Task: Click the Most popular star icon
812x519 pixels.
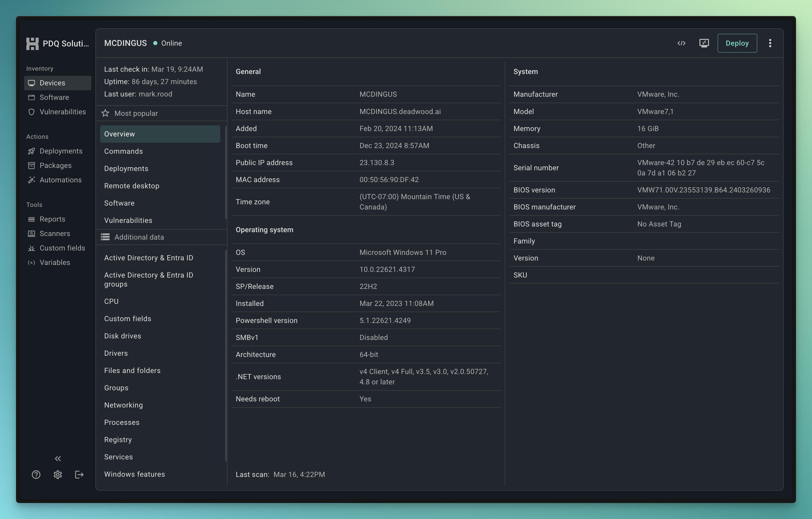Action: point(105,113)
